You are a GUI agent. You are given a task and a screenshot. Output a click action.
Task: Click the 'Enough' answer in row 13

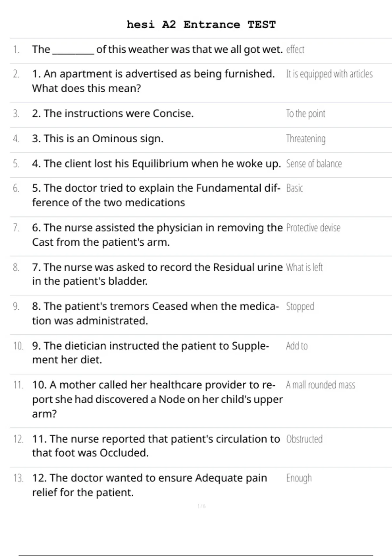[299, 478]
